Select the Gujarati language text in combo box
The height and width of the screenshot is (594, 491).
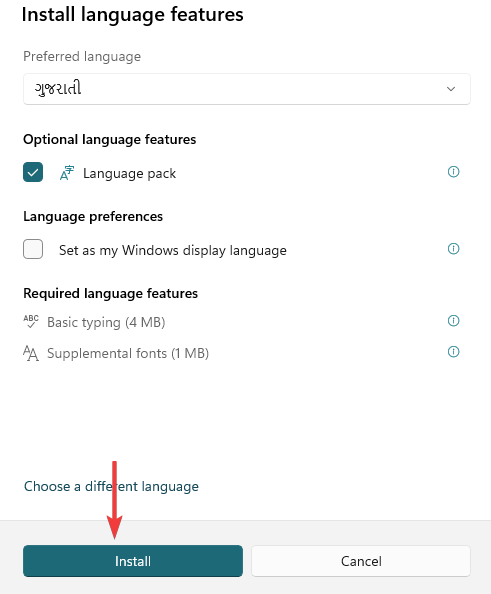58,88
